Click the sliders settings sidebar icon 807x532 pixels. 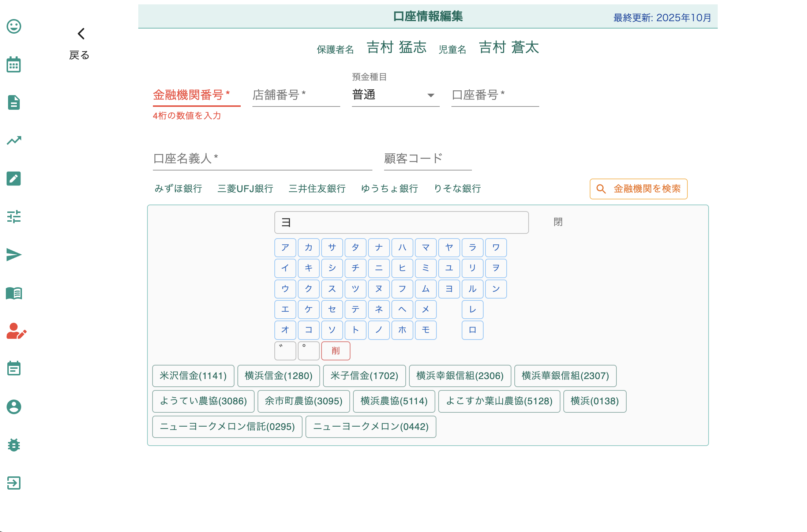coord(14,217)
